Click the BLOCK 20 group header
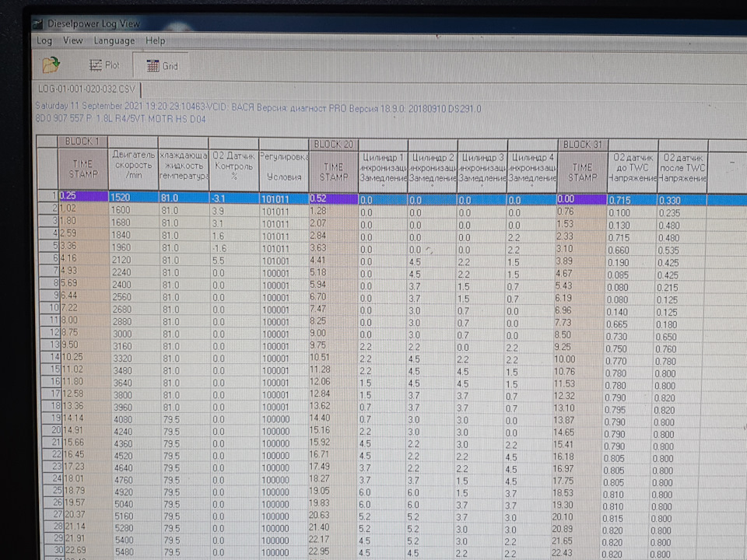Image resolution: width=747 pixels, height=560 pixels. (x=333, y=144)
